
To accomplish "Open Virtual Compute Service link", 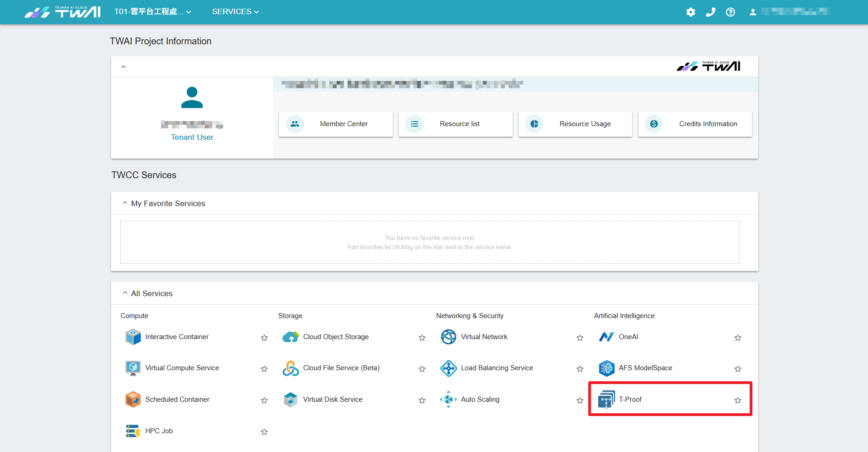I will [182, 368].
